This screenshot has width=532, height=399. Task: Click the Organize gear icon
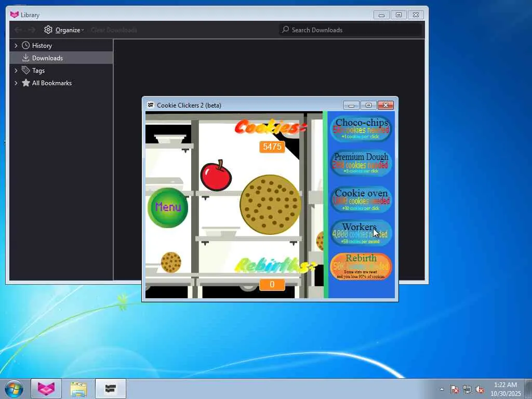coord(48,30)
